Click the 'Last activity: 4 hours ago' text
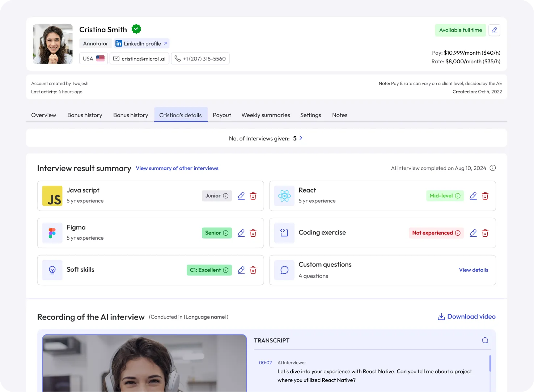534x392 pixels. click(57, 92)
